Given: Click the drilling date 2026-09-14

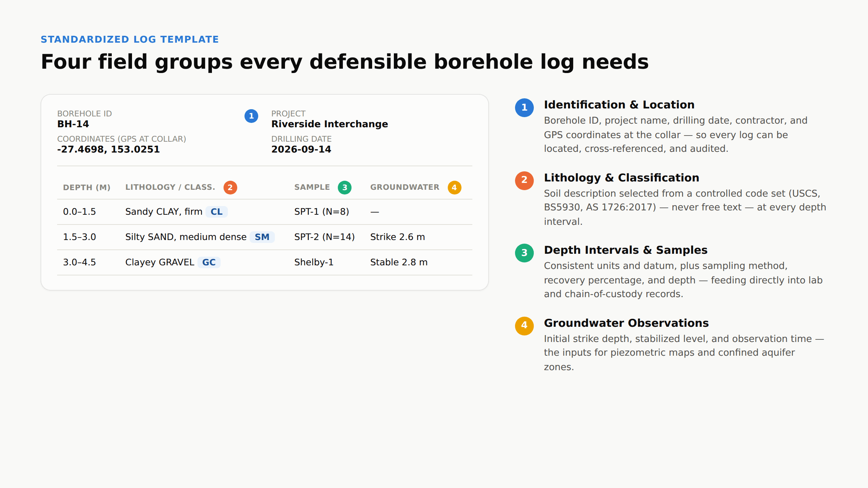Looking at the screenshot, I should (301, 149).
